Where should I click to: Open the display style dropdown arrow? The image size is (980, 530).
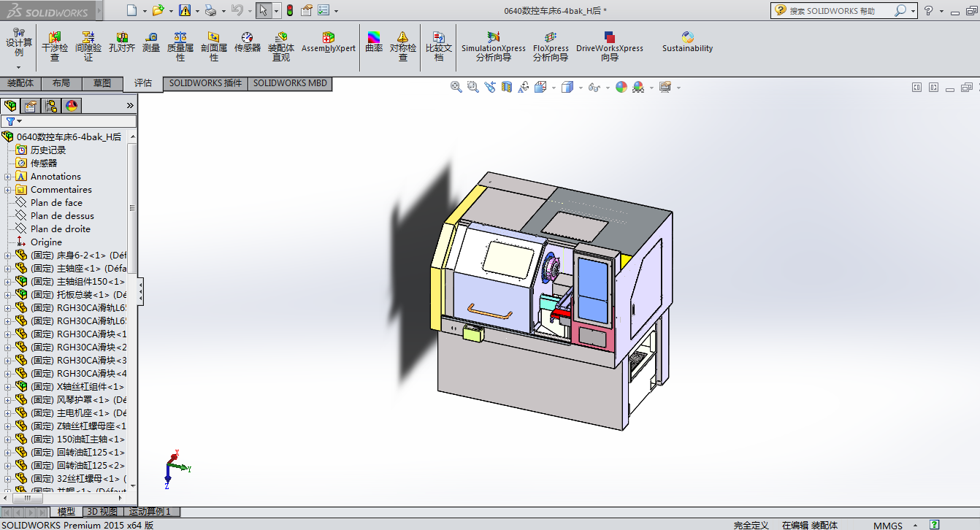[581, 88]
